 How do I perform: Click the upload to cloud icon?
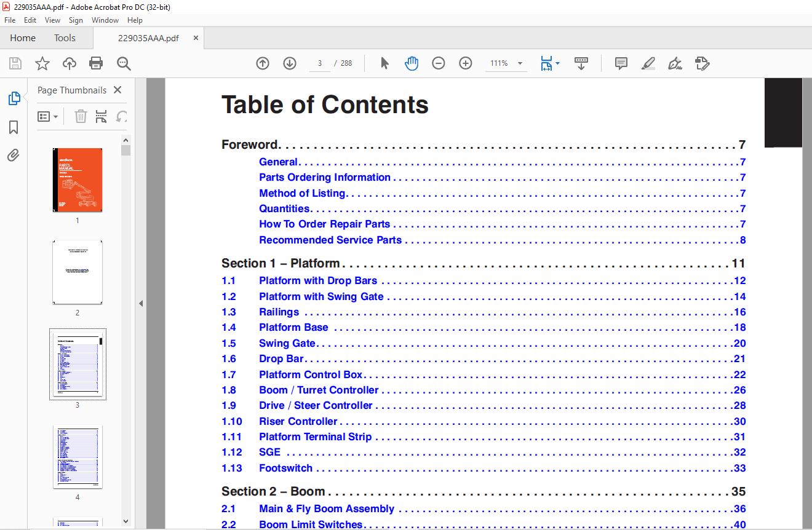(x=70, y=63)
